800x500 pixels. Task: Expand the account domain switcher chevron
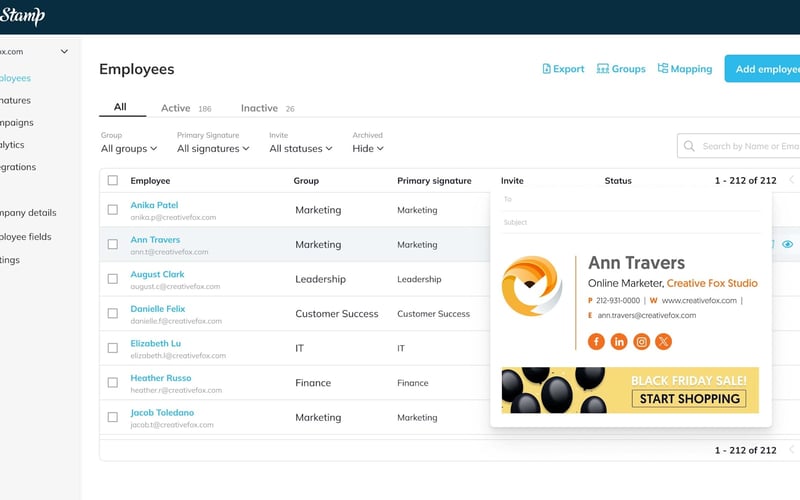click(x=64, y=52)
